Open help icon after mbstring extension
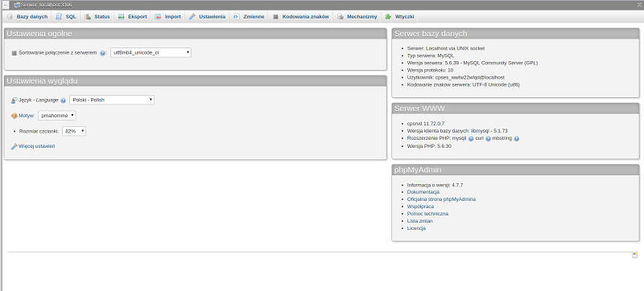 pyautogui.click(x=517, y=139)
